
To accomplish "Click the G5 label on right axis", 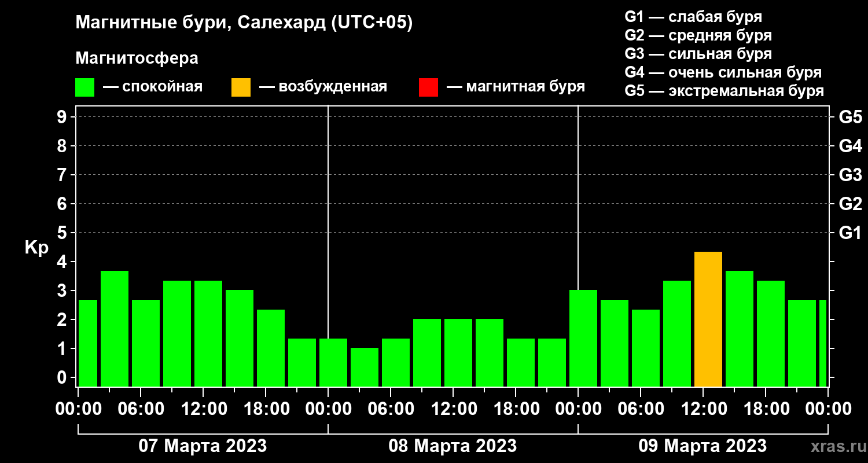I will (x=850, y=117).
